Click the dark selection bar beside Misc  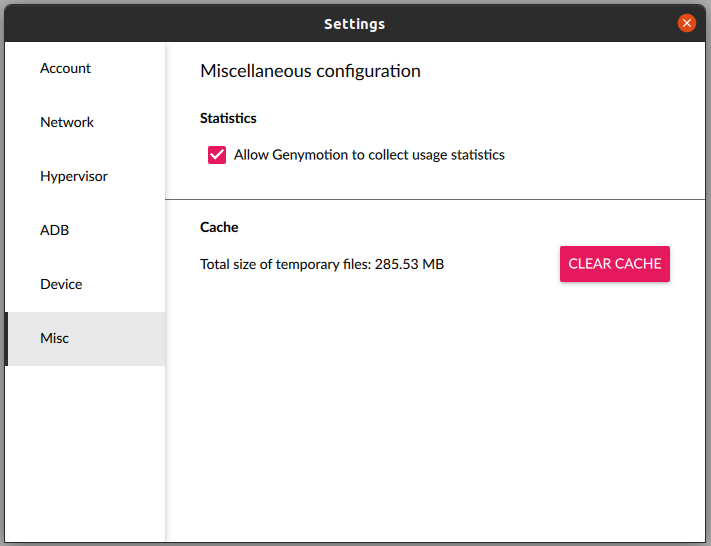(7, 338)
